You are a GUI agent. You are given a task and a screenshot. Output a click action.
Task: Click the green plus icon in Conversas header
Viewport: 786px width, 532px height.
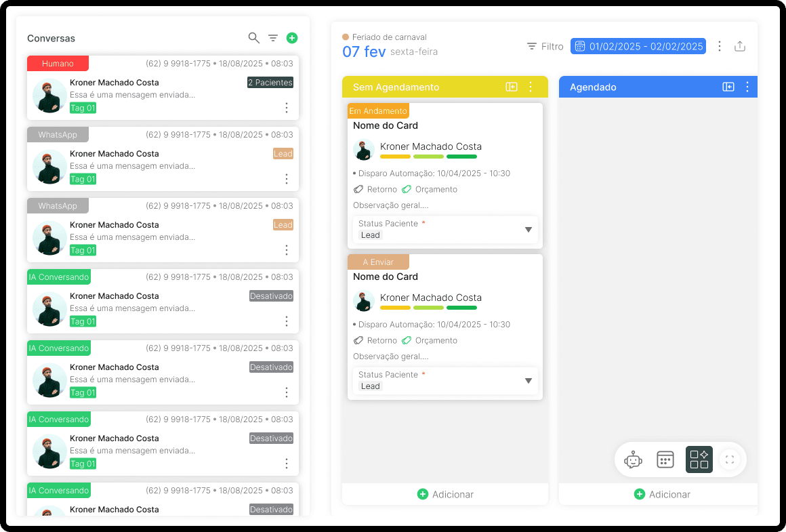[292, 38]
